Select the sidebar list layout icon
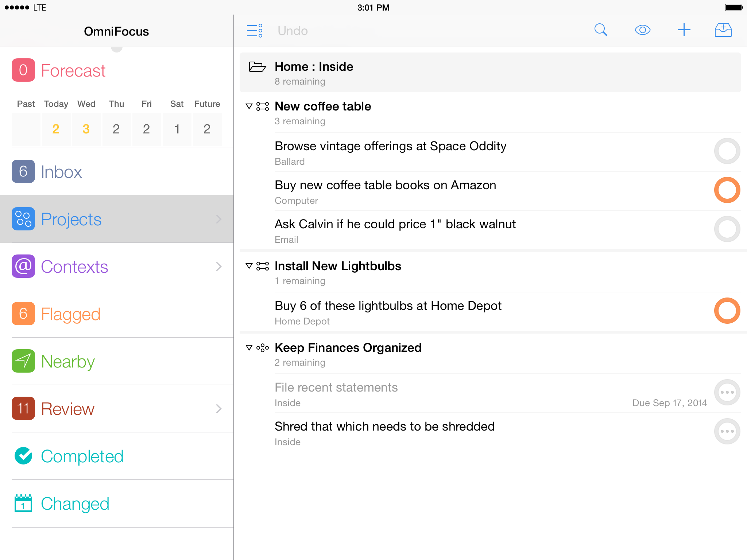Image resolution: width=747 pixels, height=560 pixels. [x=255, y=30]
